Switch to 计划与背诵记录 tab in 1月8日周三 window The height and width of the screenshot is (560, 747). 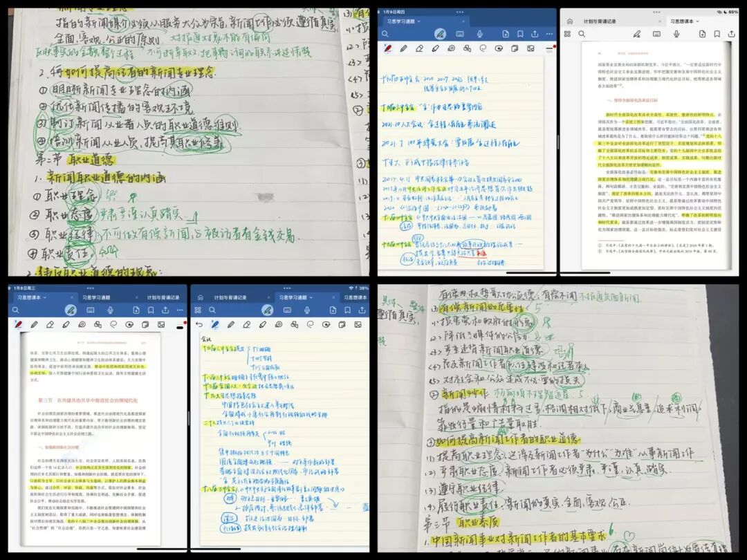coord(163,297)
